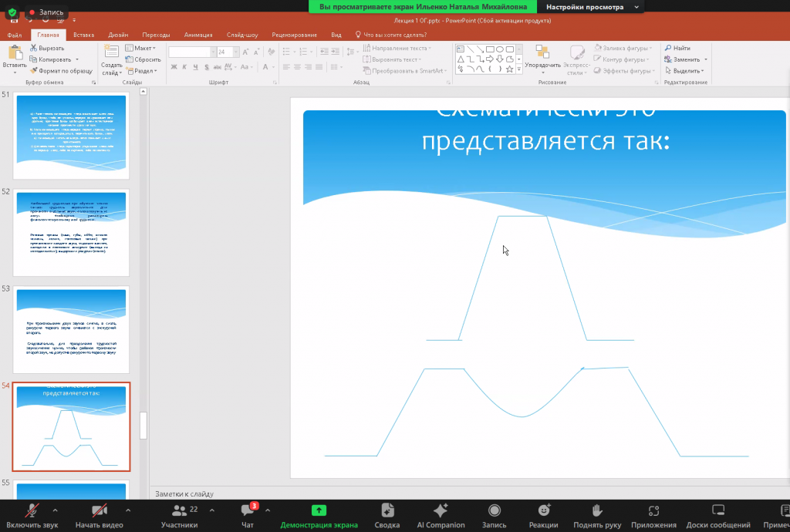Viewport: 790px width, 532px height.
Task: Open the Макет layout dropdown
Action: [x=140, y=48]
